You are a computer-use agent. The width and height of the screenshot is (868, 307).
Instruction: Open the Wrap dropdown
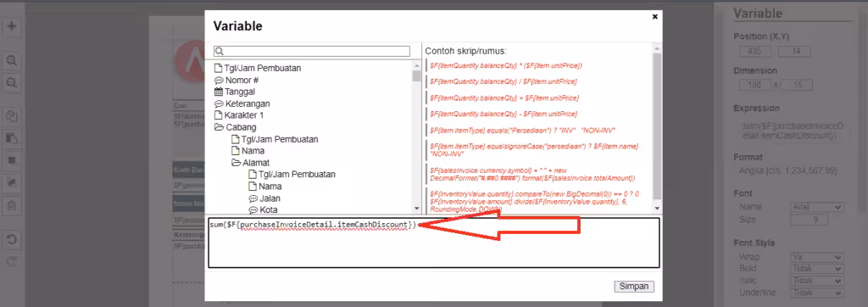coord(816,257)
